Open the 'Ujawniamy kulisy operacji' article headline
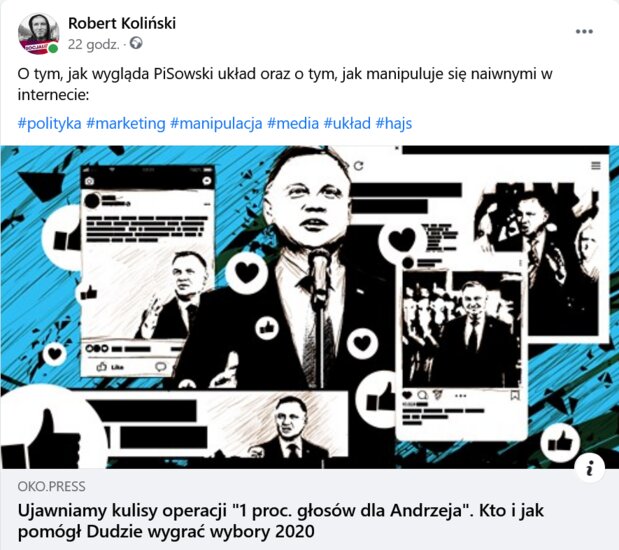Screen dimensions: 619x550 (281, 521)
